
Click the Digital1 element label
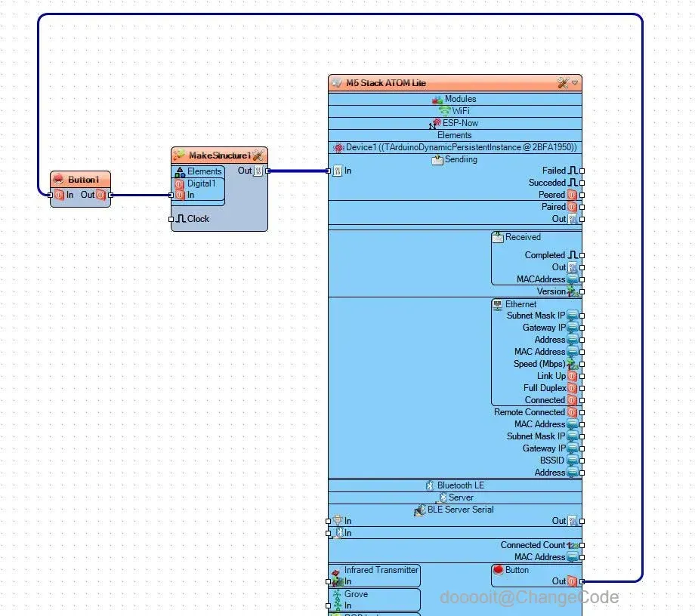(x=201, y=183)
